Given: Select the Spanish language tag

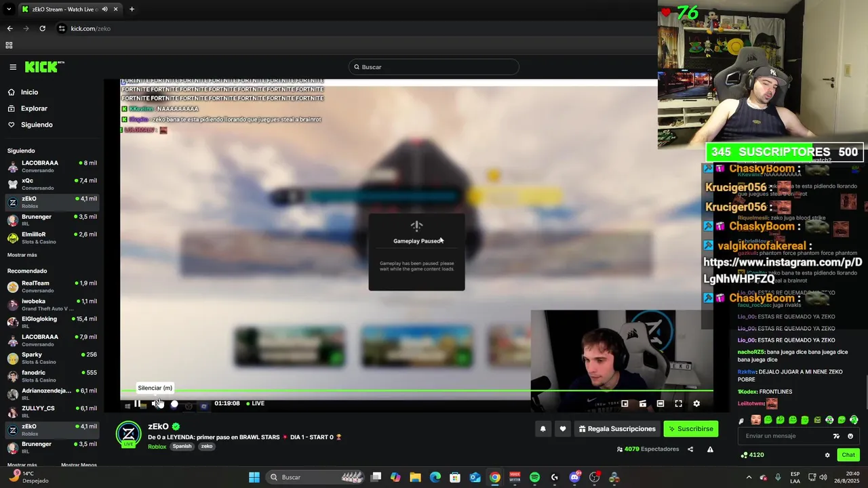Looking at the screenshot, I should point(182,447).
